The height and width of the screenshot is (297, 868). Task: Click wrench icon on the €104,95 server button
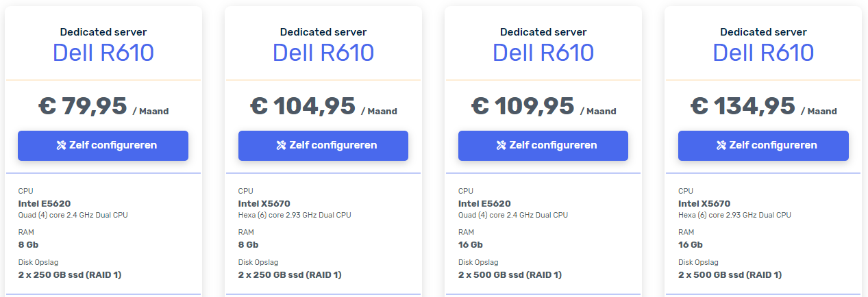(281, 145)
